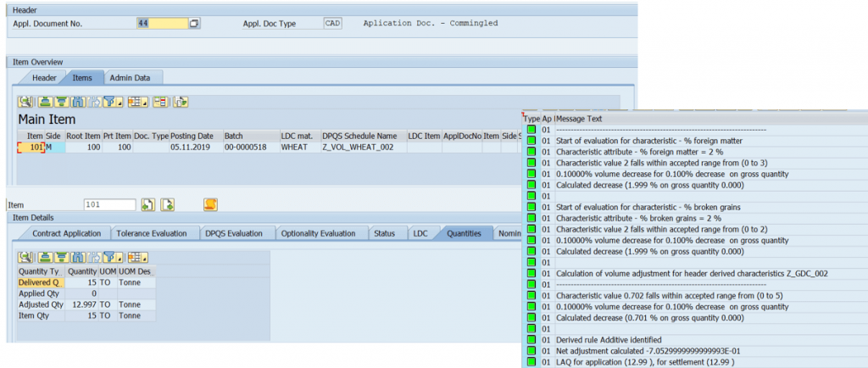Click Batch cell 00-0000518

250,148
